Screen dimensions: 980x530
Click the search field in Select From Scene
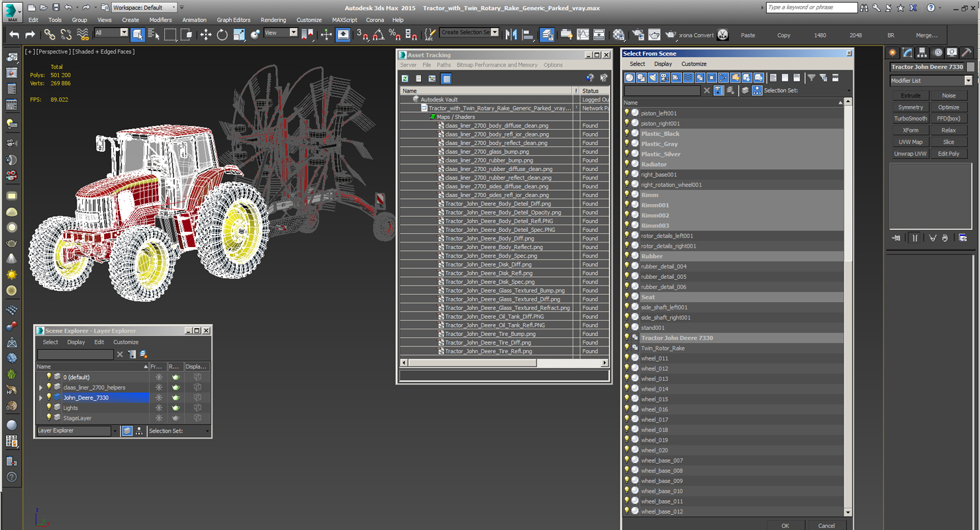[662, 91]
